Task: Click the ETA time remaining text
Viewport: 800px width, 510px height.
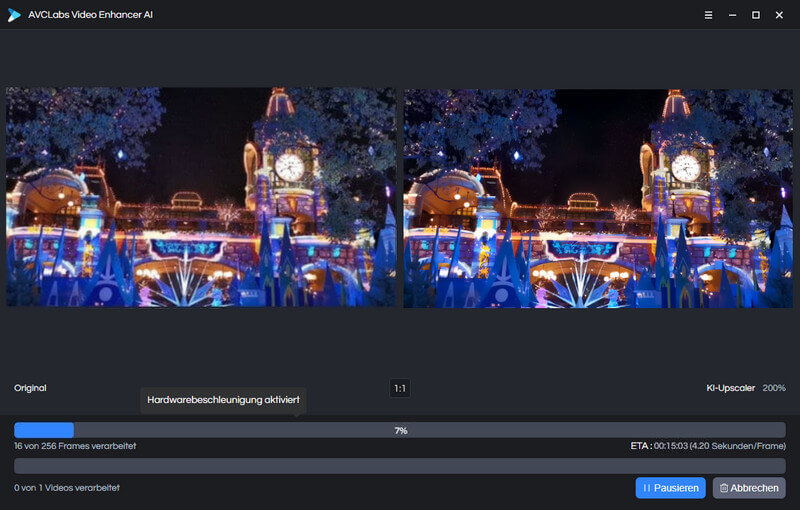Action: (x=708, y=446)
